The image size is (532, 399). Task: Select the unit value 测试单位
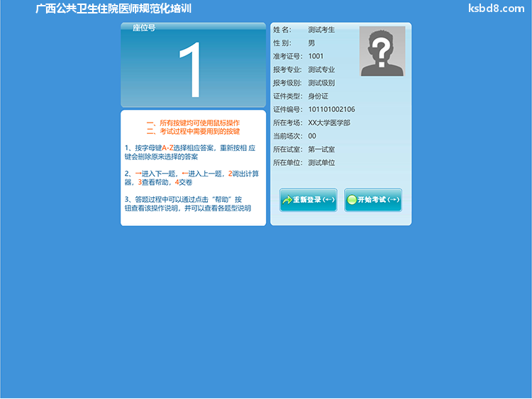click(321, 163)
